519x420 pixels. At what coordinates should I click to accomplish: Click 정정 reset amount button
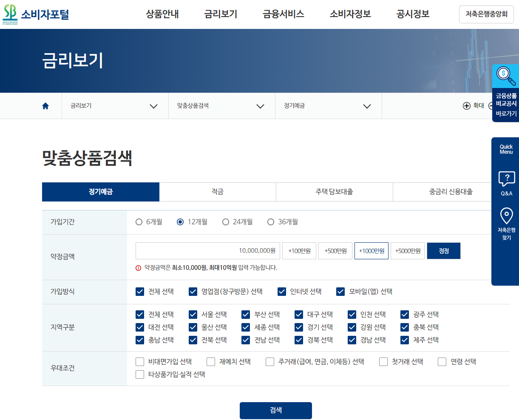pyautogui.click(x=444, y=251)
